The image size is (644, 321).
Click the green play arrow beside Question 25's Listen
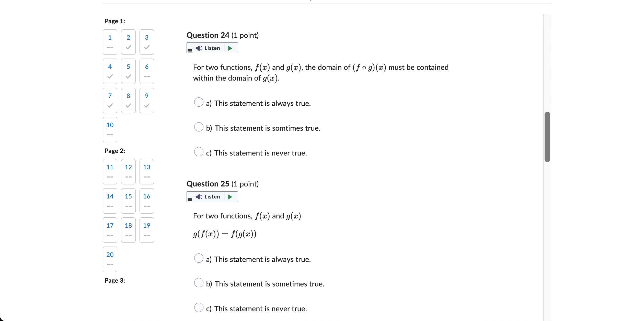click(230, 197)
